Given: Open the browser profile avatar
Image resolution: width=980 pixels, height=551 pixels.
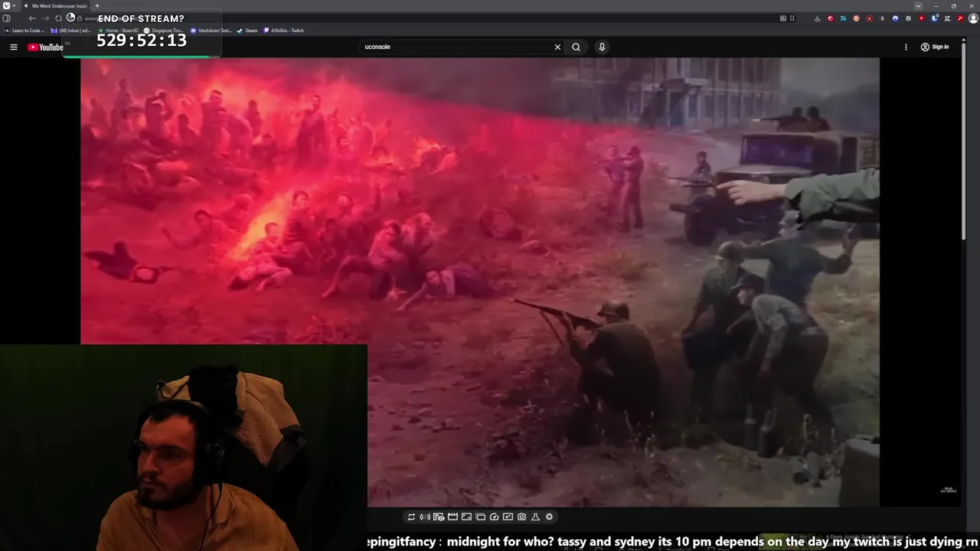Looking at the screenshot, I should [x=973, y=18].
